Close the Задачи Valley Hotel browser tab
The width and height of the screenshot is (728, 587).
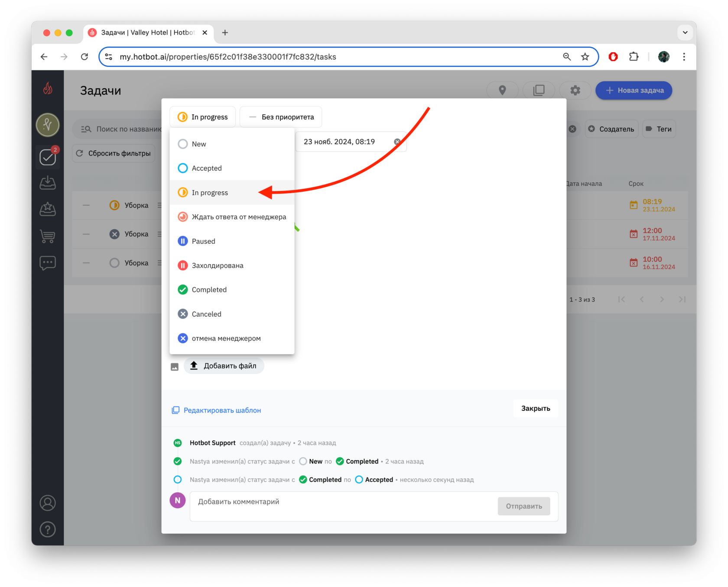[205, 32]
